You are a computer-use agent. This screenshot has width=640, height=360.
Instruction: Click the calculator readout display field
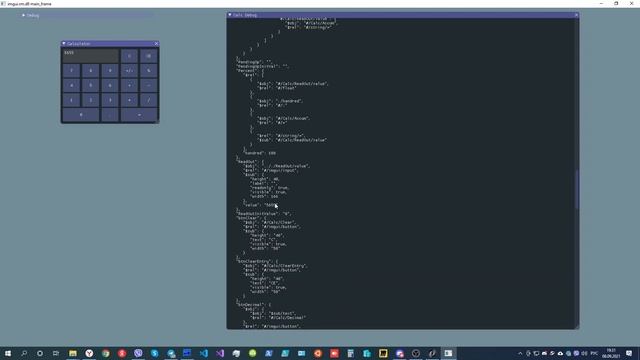(91, 56)
